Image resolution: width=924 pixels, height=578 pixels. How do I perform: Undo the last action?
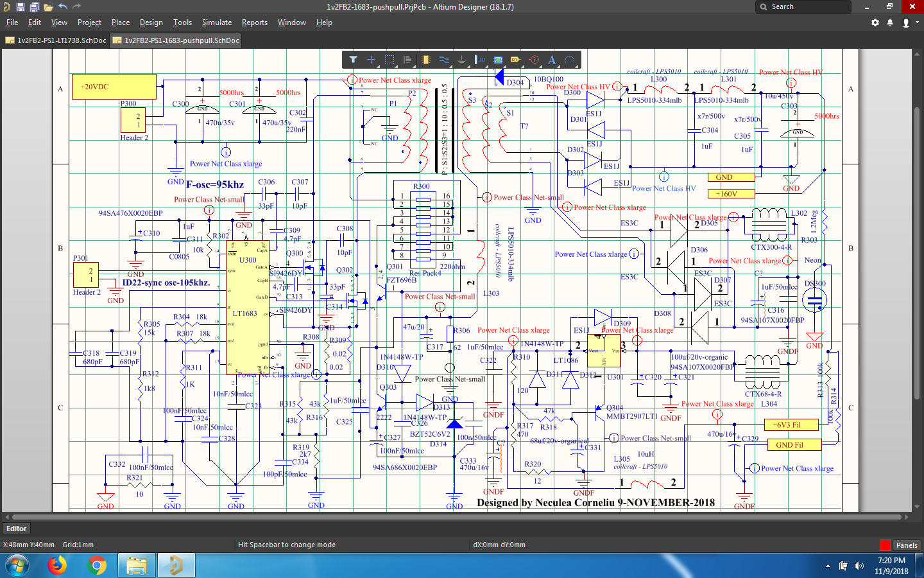(63, 6)
